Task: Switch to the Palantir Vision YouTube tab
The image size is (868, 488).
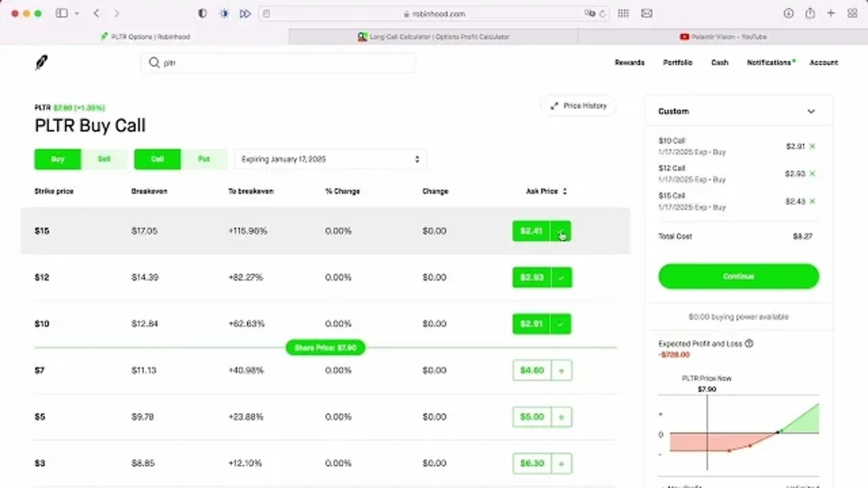Action: (x=723, y=37)
